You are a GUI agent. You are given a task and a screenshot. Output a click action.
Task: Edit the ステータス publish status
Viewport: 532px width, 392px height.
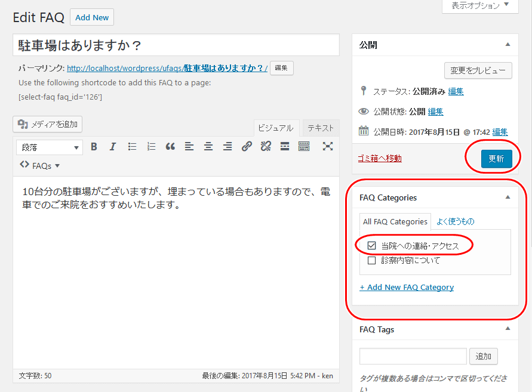click(456, 91)
